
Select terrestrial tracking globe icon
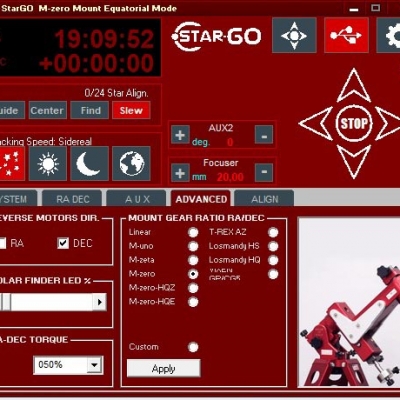[x=132, y=163]
